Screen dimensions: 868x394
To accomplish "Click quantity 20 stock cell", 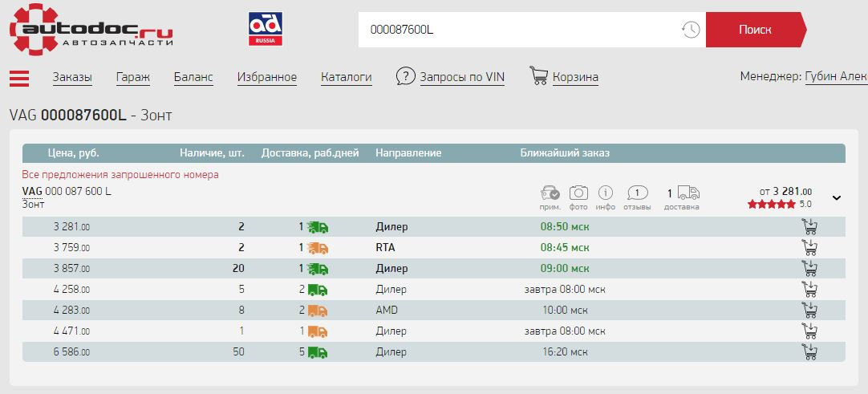I will (238, 268).
